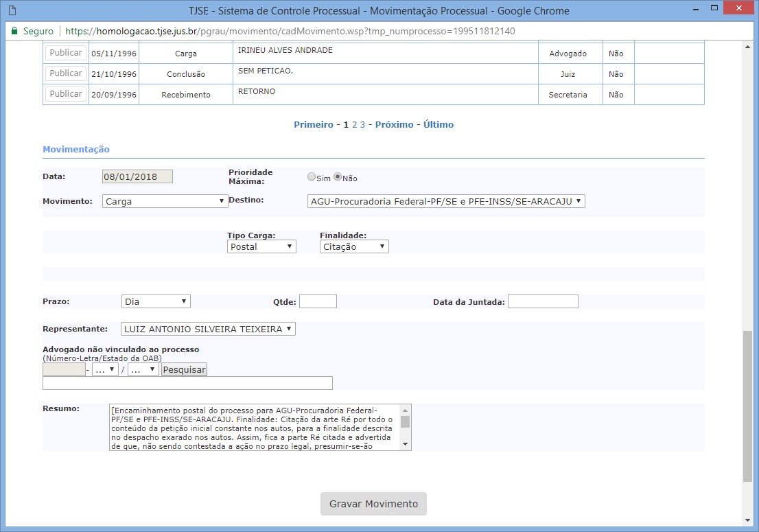
Task: Open the Tipo Carga dropdown
Action: coord(261,246)
